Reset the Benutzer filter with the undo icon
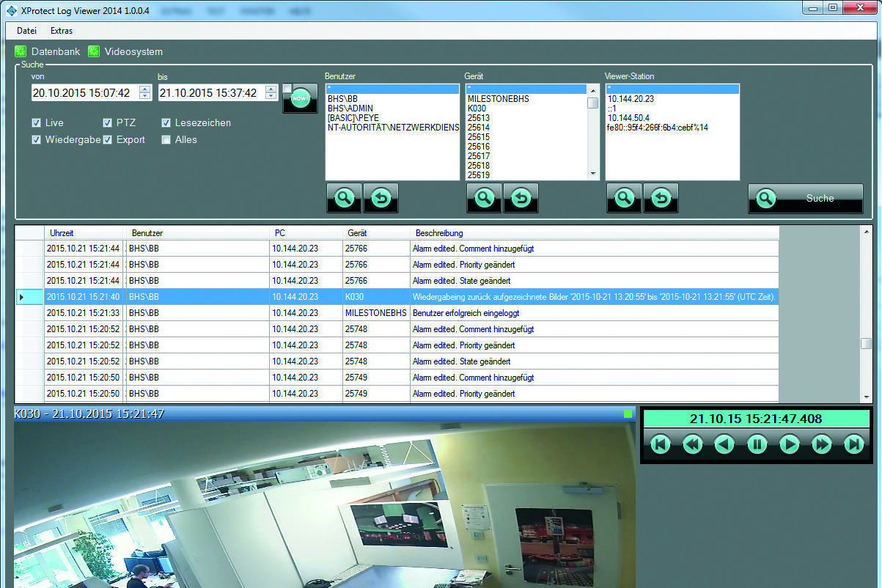882x588 pixels. click(381, 198)
